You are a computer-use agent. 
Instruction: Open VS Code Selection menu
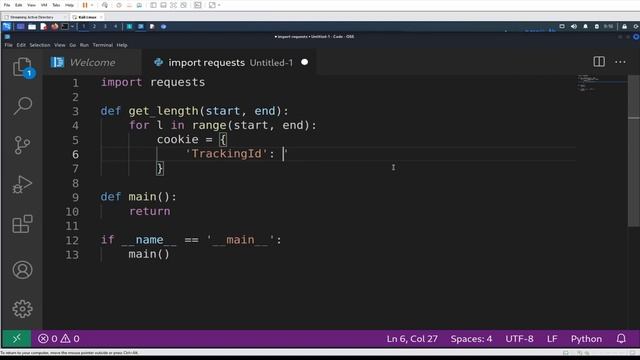tap(40, 45)
